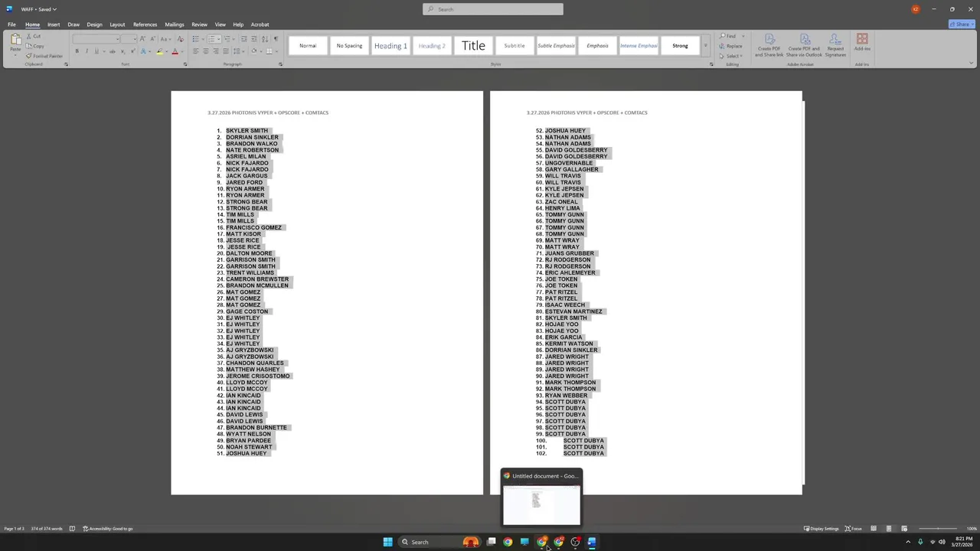Image resolution: width=980 pixels, height=551 pixels.
Task: Click Replace in the Editing group
Action: (x=730, y=46)
